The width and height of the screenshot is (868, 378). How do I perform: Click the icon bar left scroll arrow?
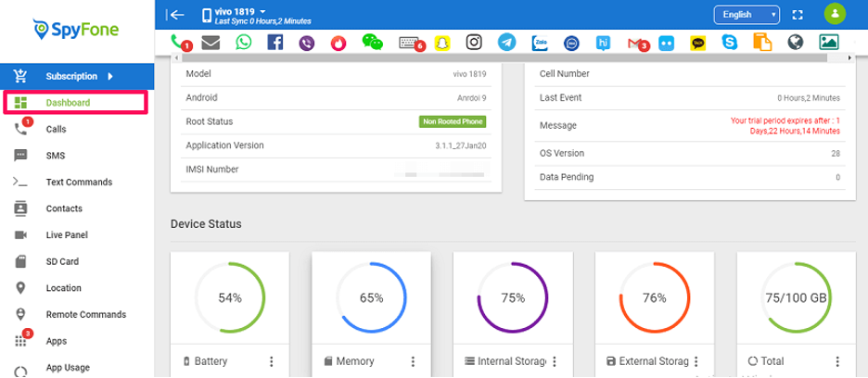point(176,57)
